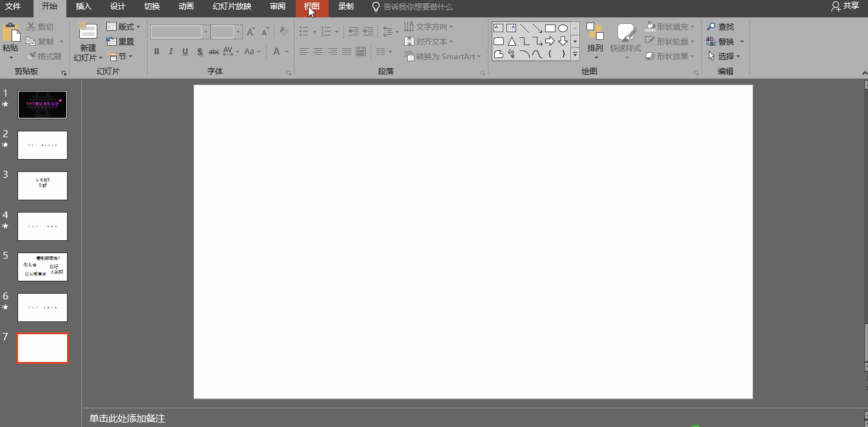Select the Oval shape in gallery
Image resolution: width=868 pixels, height=427 pixels.
(x=563, y=28)
